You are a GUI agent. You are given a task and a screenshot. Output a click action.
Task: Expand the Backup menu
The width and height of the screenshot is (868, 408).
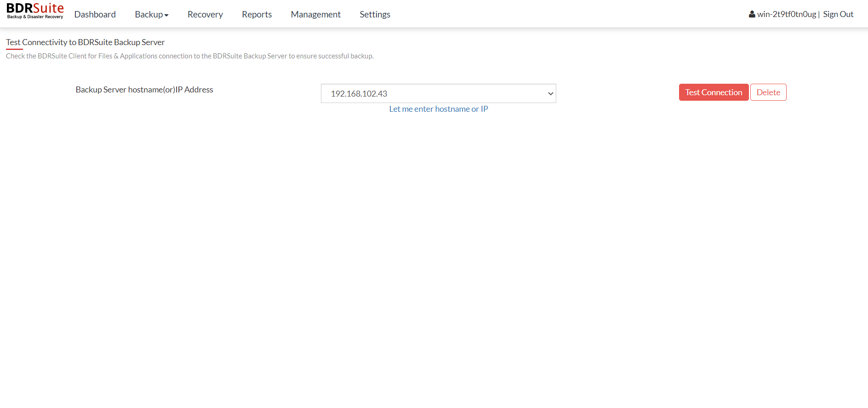[x=152, y=14]
